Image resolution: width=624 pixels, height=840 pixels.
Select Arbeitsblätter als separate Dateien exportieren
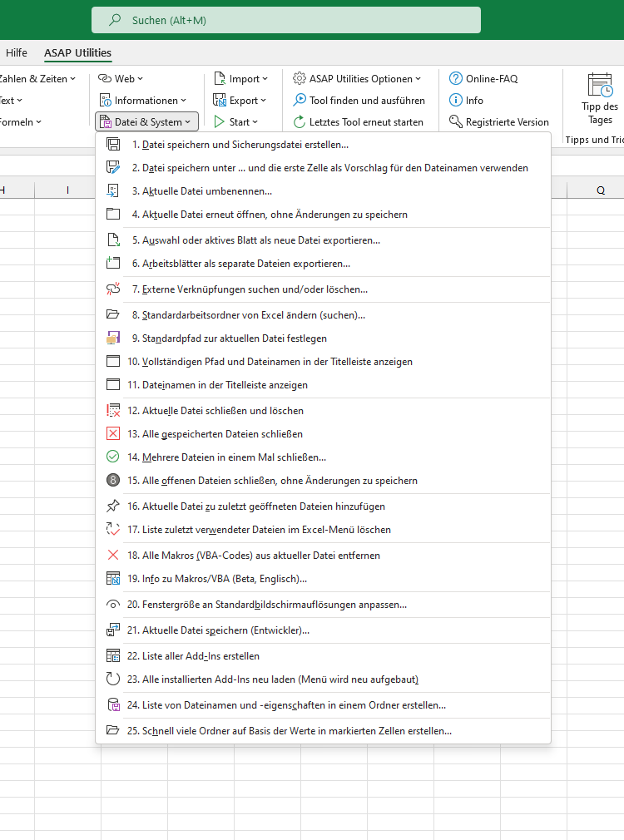coord(324,264)
